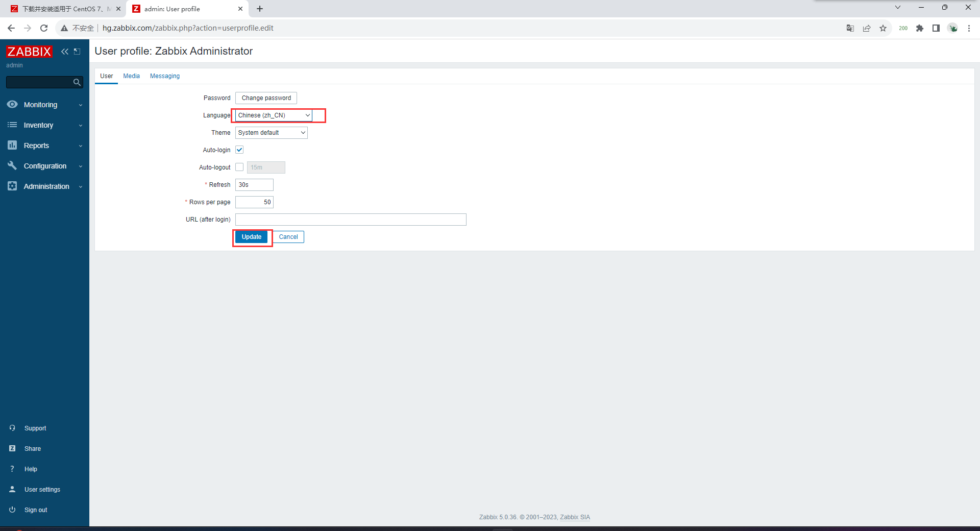This screenshot has height=531, width=980.
Task: Click the Support headset icon
Action: click(x=12, y=428)
